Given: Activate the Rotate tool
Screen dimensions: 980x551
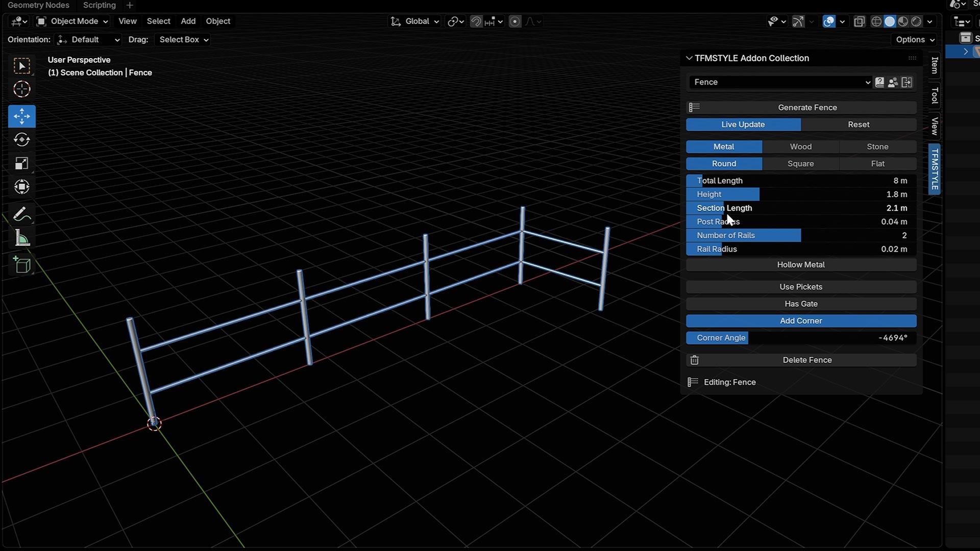Looking at the screenshot, I should 21,140.
